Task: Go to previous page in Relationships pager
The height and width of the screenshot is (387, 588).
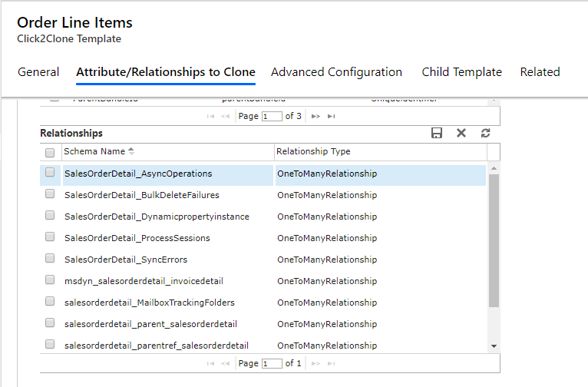Action: 226,363
